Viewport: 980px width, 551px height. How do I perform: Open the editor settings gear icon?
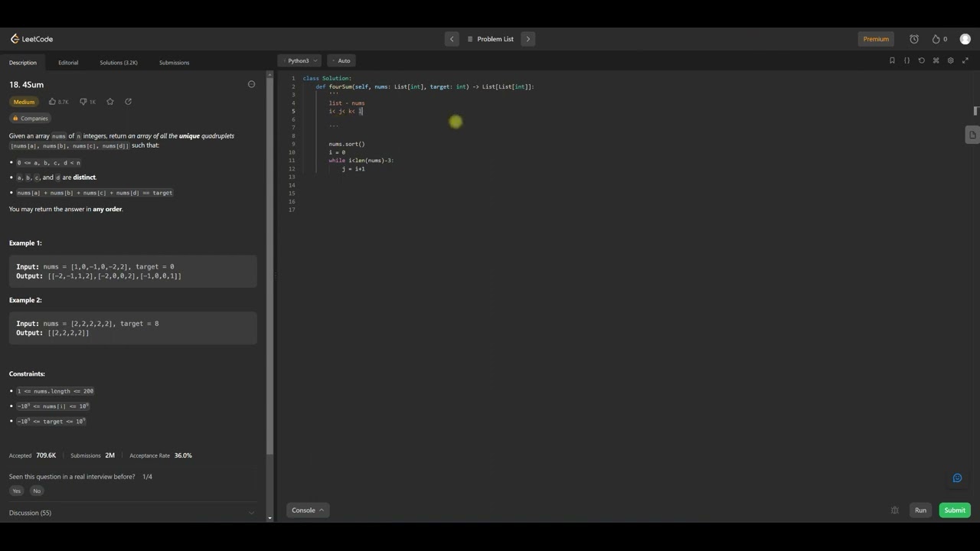point(950,60)
